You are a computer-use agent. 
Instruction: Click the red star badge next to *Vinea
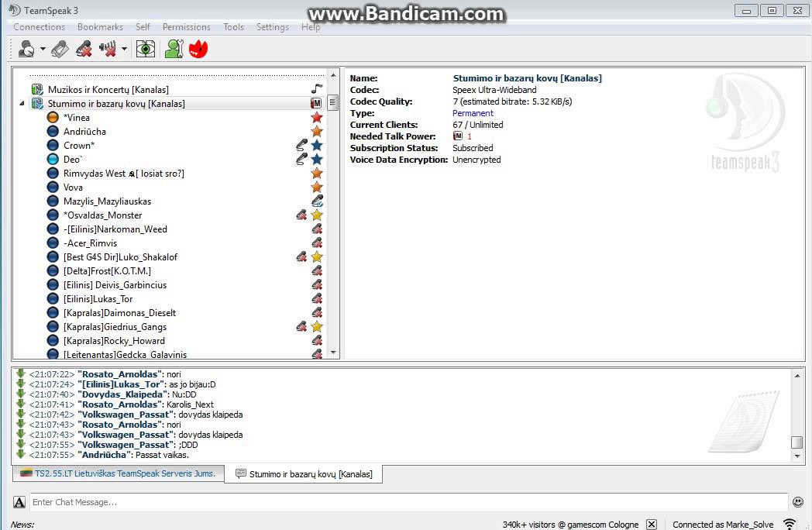tap(317, 118)
